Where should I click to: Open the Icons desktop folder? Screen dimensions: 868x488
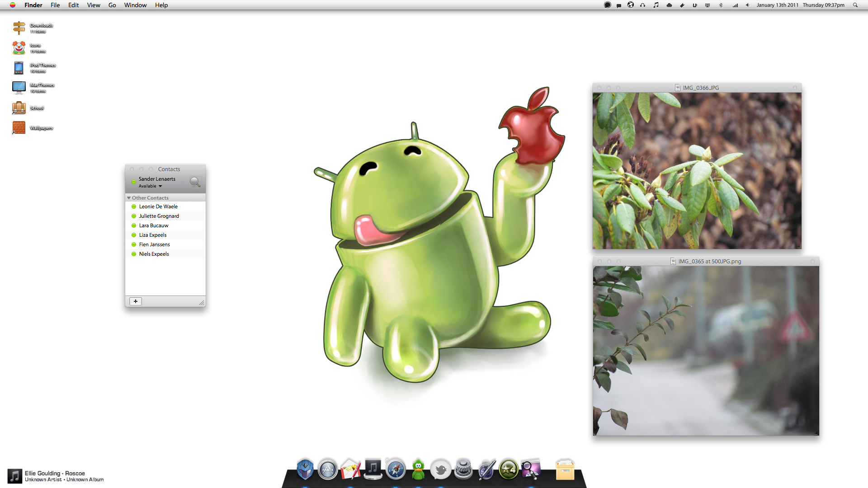tap(19, 48)
